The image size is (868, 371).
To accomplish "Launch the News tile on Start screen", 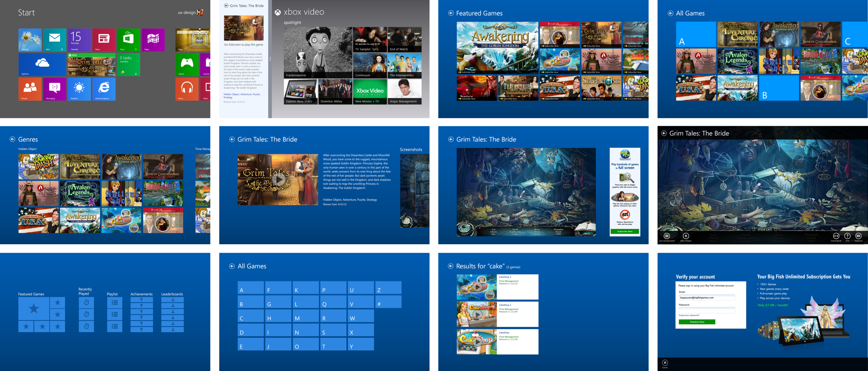I will pos(104,40).
